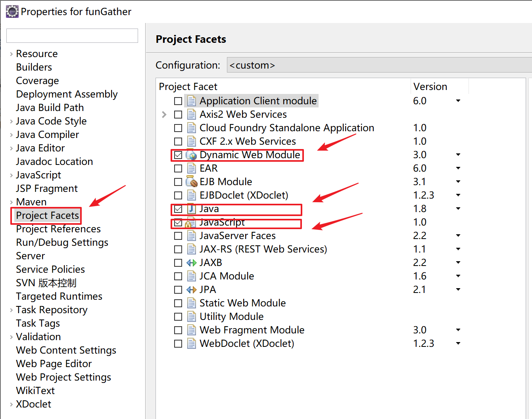532x419 pixels.
Task: Click the WebDoclet (XDoclet) facet icon
Action: click(x=192, y=344)
